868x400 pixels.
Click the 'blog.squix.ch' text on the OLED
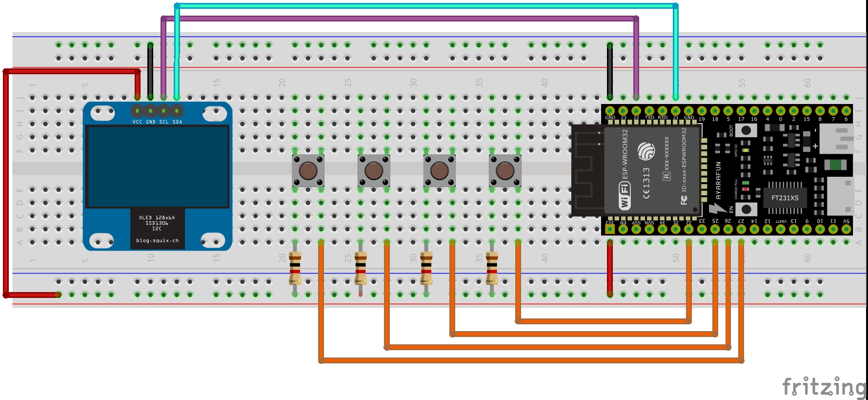pyautogui.click(x=157, y=240)
